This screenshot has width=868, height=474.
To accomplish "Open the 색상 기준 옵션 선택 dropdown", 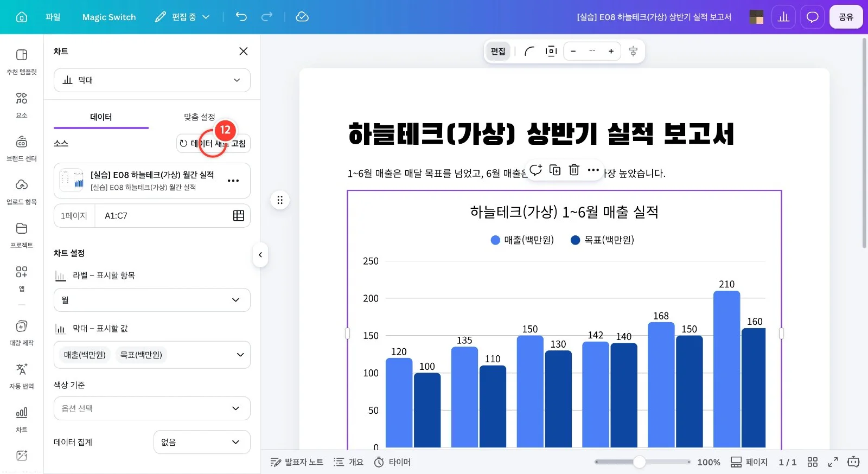I will pyautogui.click(x=152, y=408).
